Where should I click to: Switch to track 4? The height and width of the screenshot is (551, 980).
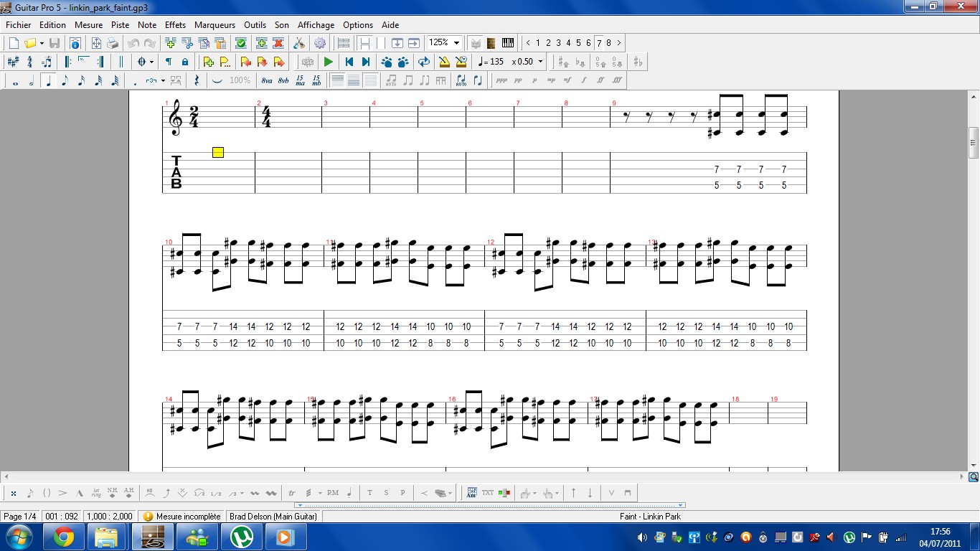568,43
